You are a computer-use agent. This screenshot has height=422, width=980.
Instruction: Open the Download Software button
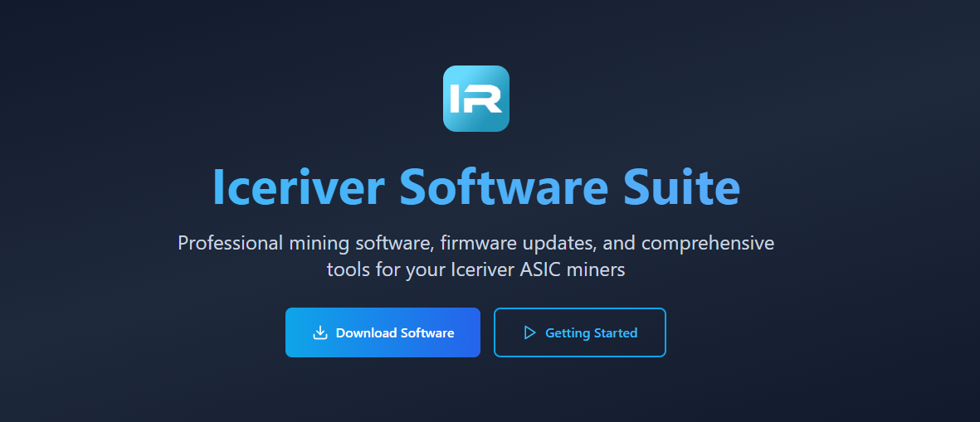pyautogui.click(x=383, y=332)
